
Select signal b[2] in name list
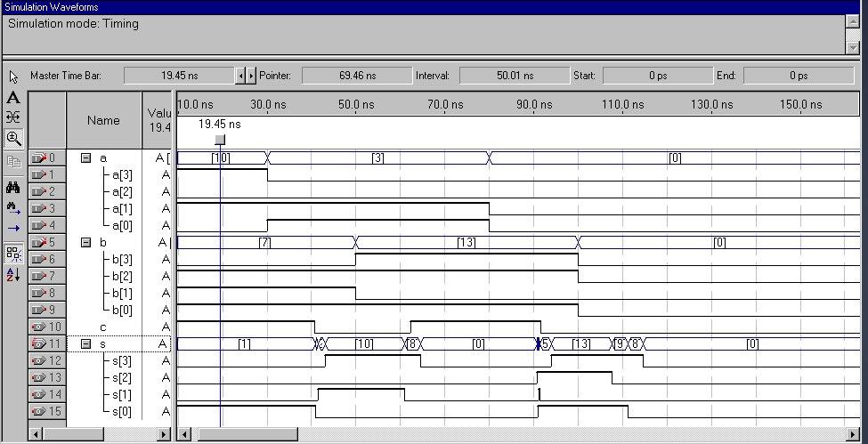pyautogui.click(x=122, y=276)
